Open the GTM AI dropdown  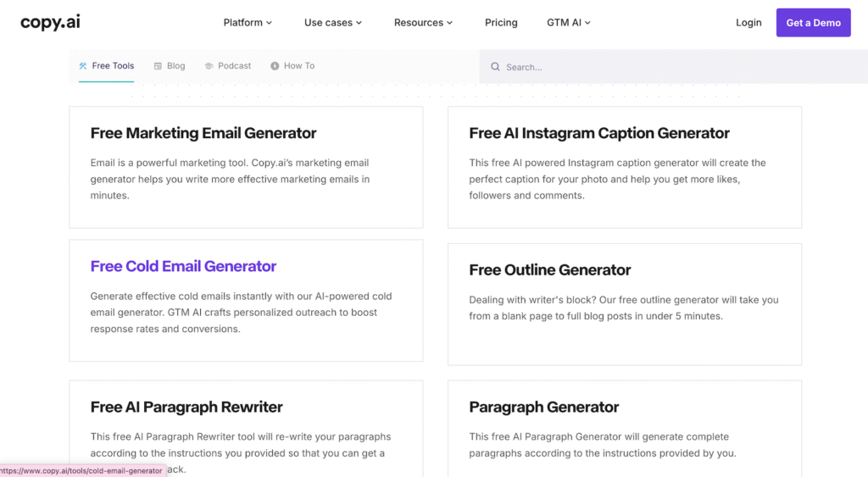point(568,23)
